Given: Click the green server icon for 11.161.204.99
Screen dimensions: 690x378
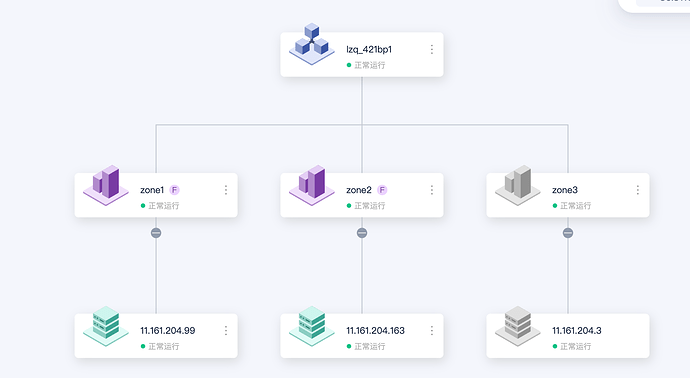Looking at the screenshot, I should tap(106, 326).
